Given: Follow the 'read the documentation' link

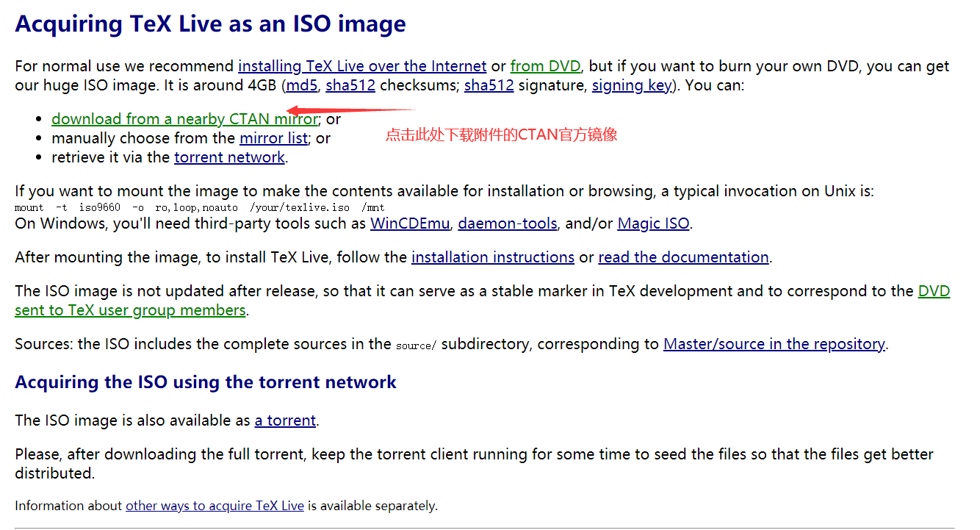Looking at the screenshot, I should click(x=683, y=257).
